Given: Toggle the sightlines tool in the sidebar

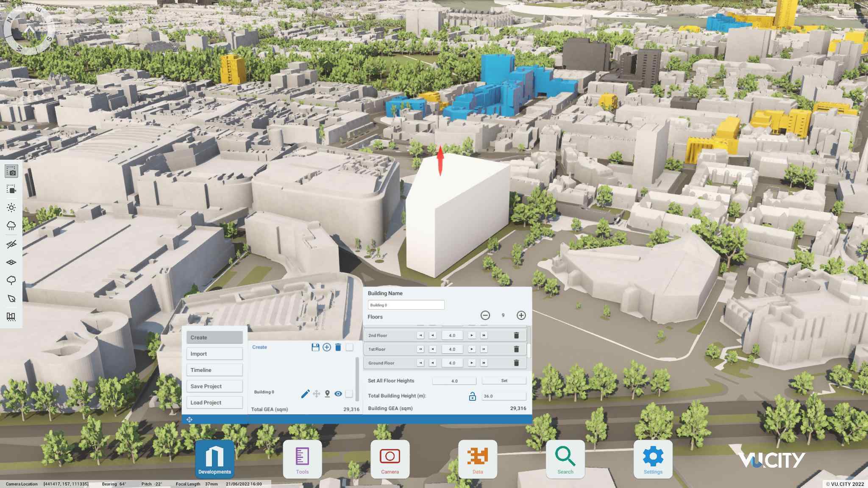Looking at the screenshot, I should point(11,244).
